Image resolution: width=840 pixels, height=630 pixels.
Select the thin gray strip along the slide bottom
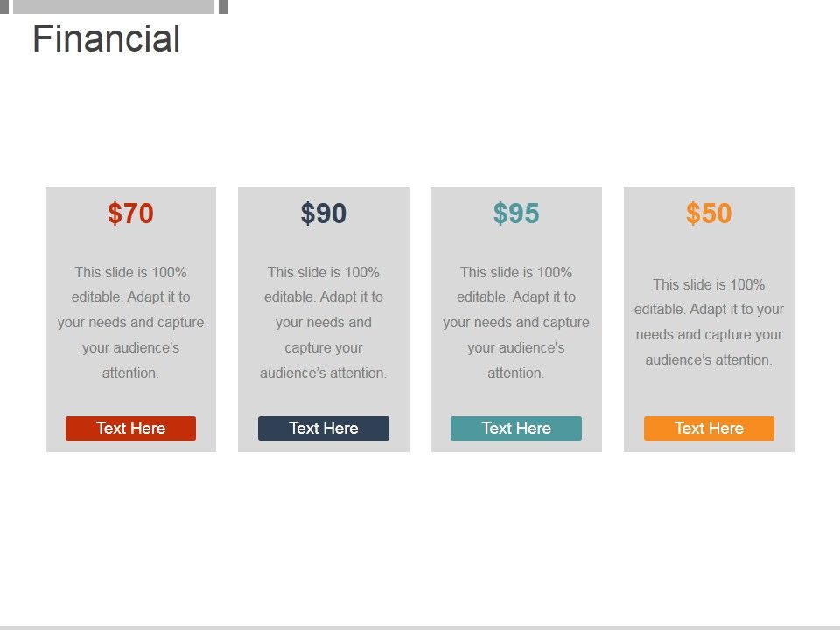420,626
